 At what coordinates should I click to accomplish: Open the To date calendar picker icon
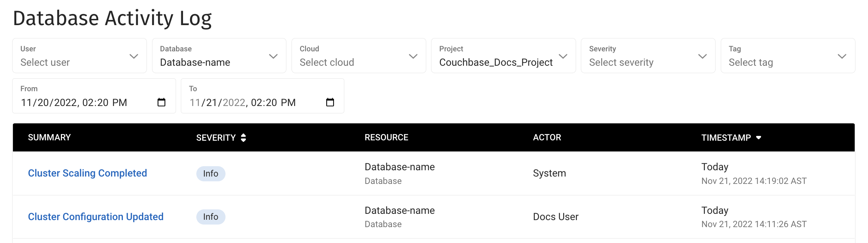tap(330, 102)
